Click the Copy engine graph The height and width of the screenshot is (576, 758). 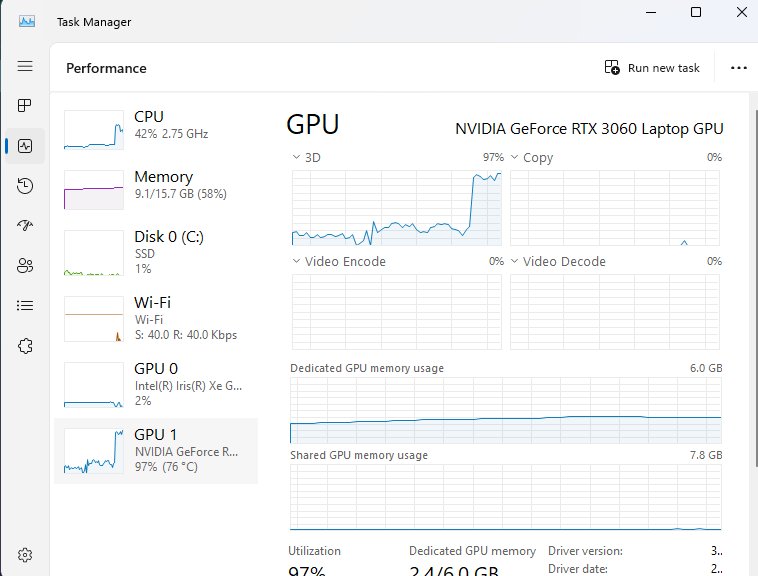click(615, 208)
